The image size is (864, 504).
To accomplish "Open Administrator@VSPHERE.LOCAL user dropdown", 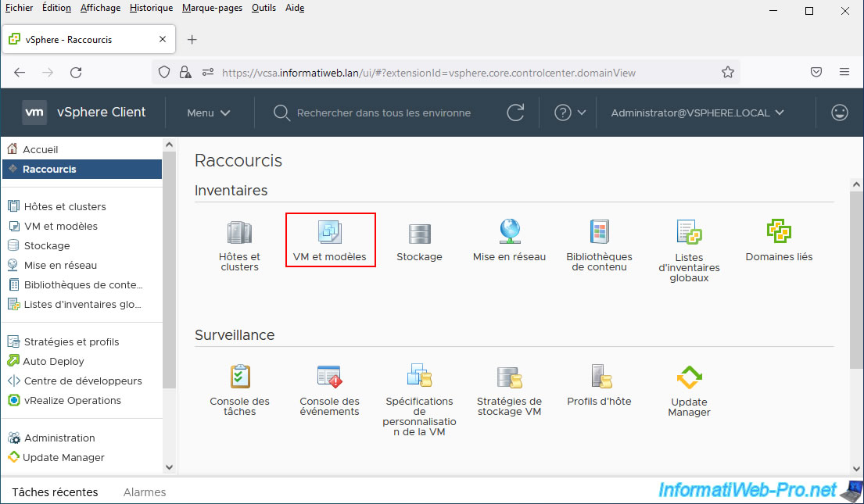I will click(x=697, y=113).
